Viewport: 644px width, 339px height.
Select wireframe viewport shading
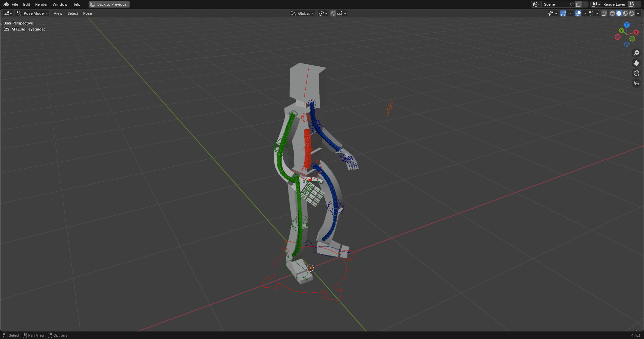[612, 13]
